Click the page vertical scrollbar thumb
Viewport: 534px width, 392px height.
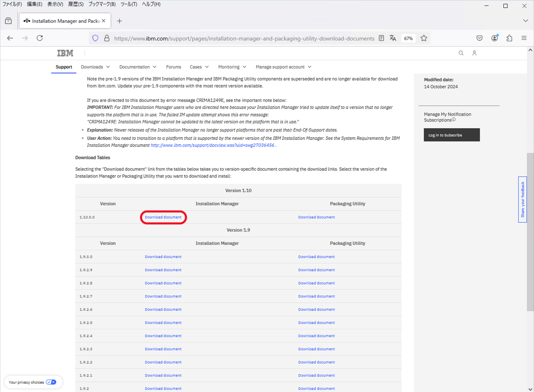530,232
